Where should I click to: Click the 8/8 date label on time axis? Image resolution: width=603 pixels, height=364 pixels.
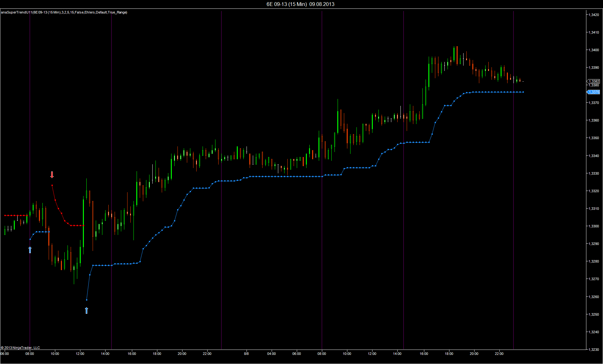tap(246, 354)
